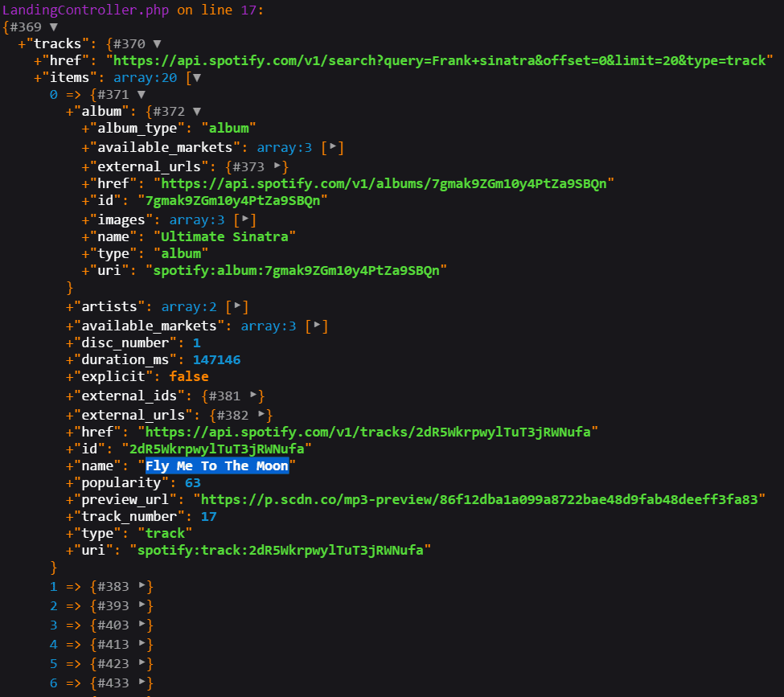Expand the images array:3

pyautogui.click(x=245, y=219)
